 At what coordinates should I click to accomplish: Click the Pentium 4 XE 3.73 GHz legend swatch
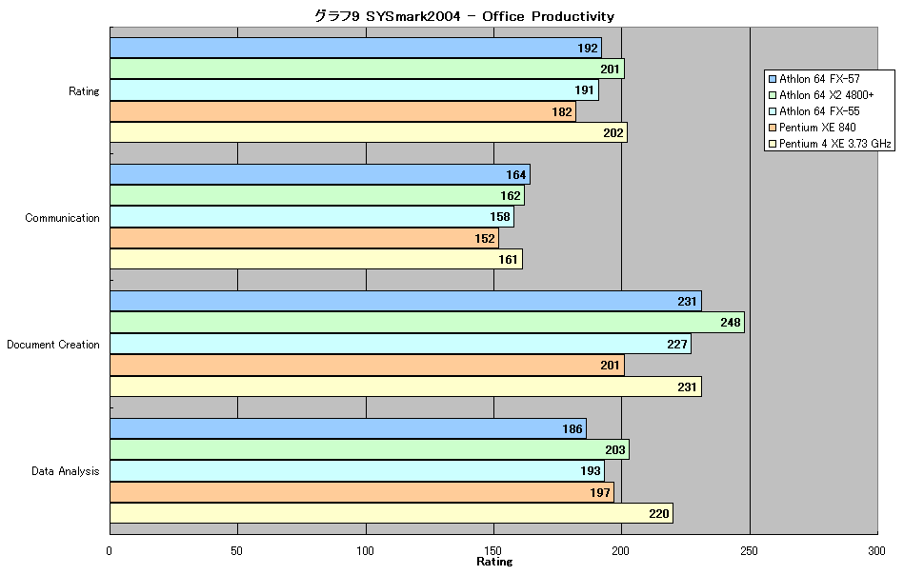pos(772,144)
